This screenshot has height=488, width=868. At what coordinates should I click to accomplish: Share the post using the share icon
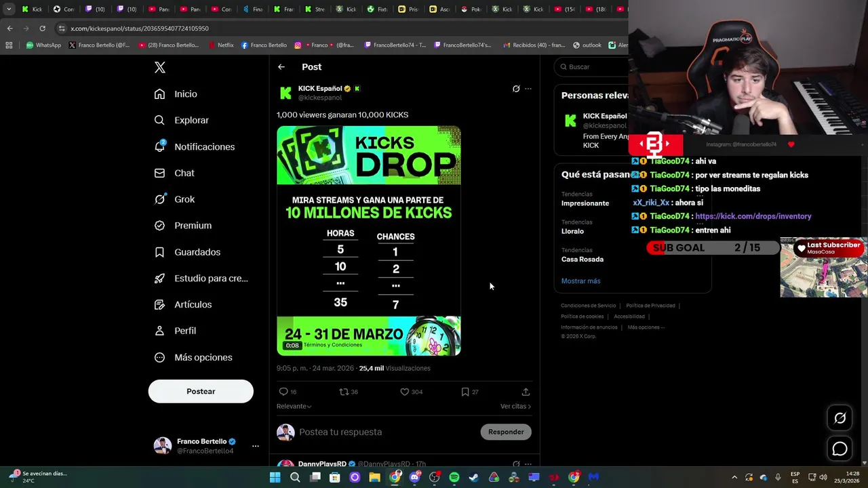pos(526,392)
